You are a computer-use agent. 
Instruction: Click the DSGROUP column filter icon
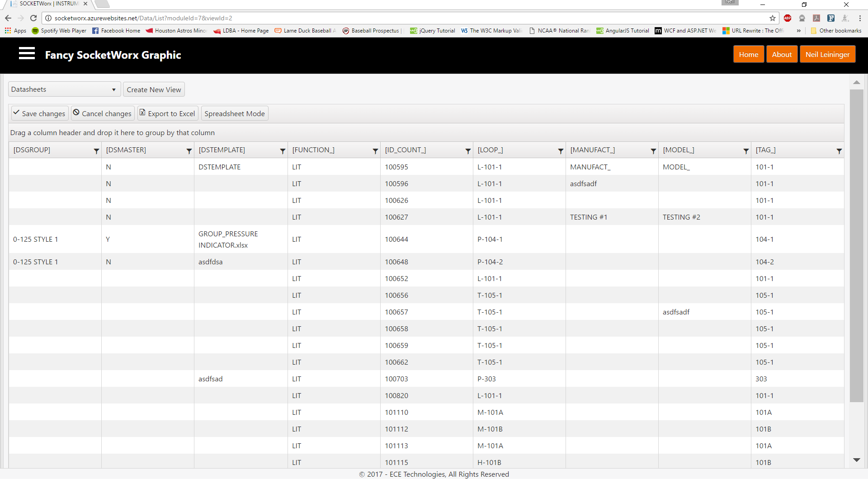tap(96, 151)
